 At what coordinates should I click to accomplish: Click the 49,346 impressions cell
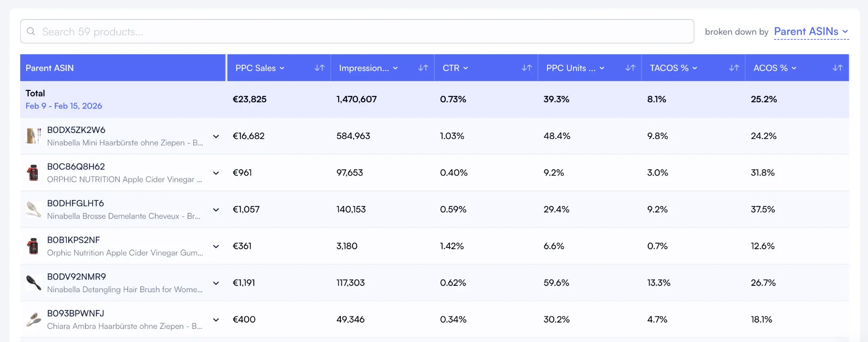(350, 319)
